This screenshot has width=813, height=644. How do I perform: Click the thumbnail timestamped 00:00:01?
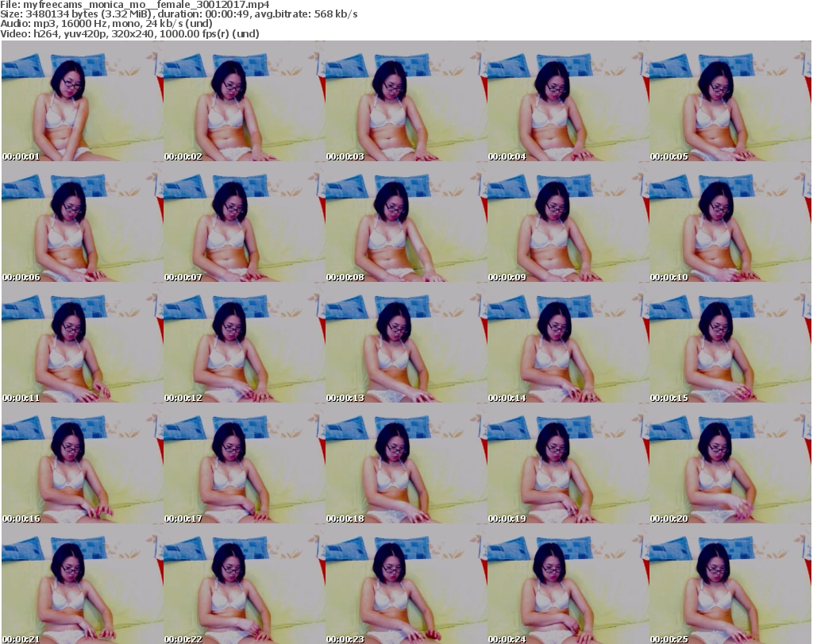(83, 101)
